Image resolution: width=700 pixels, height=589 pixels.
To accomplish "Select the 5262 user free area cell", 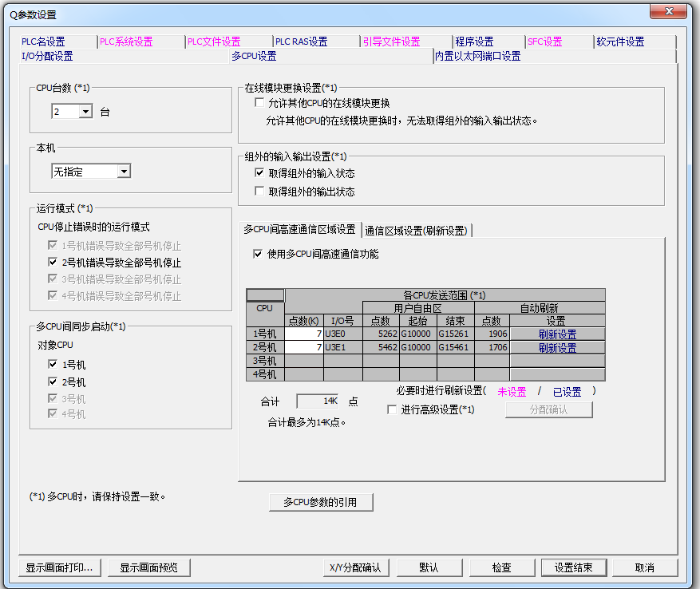I will pyautogui.click(x=382, y=334).
